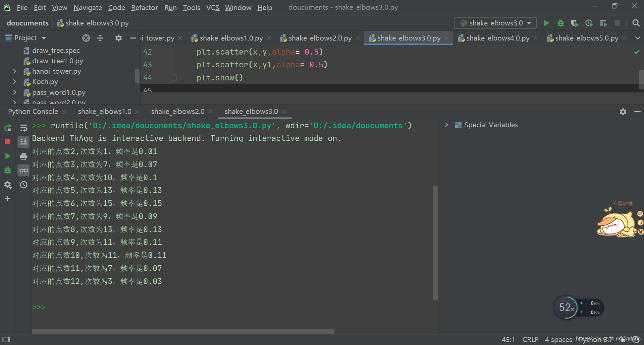Expand hanoi_tower.py in the project tree

[x=14, y=71]
